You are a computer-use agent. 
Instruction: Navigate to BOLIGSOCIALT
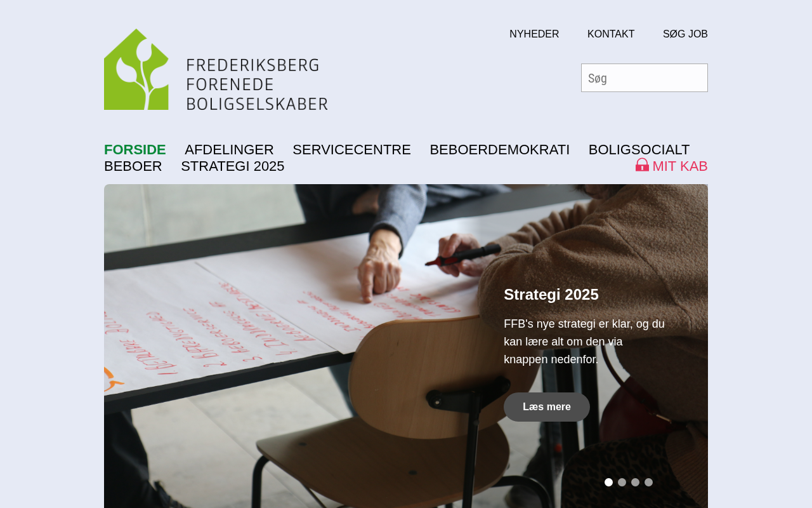[x=639, y=150]
